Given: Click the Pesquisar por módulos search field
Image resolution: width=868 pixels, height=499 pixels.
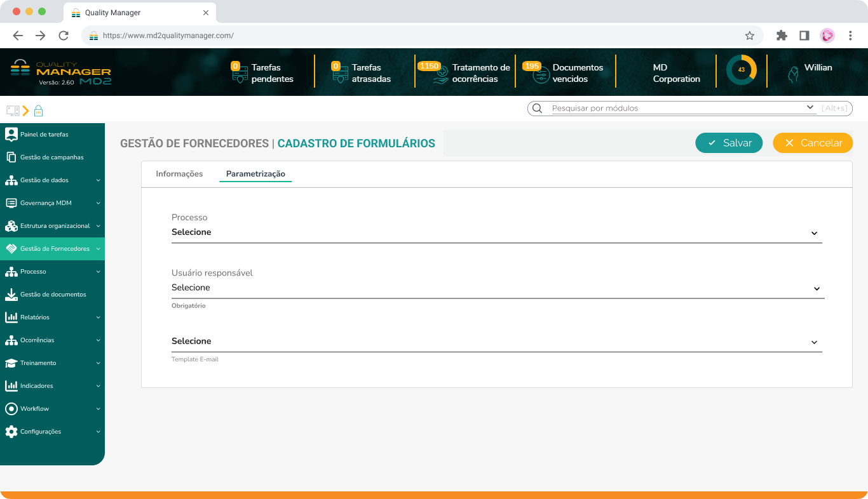Looking at the screenshot, I should 674,108.
